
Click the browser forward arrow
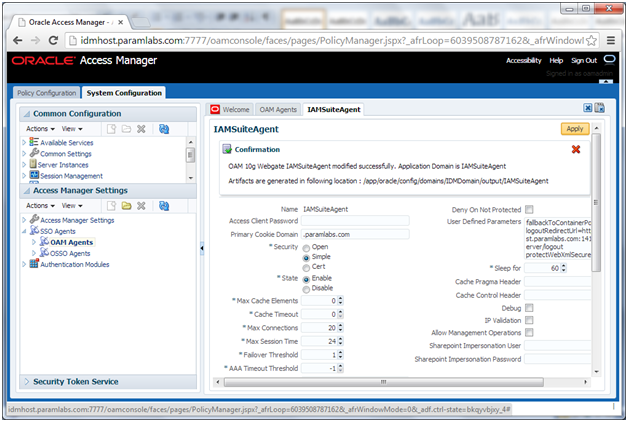pos(35,40)
